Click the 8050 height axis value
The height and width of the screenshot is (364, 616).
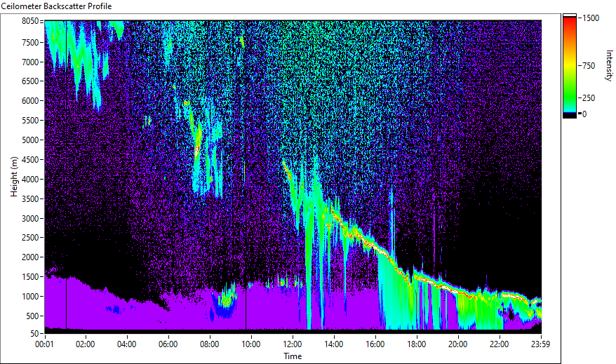click(x=30, y=21)
